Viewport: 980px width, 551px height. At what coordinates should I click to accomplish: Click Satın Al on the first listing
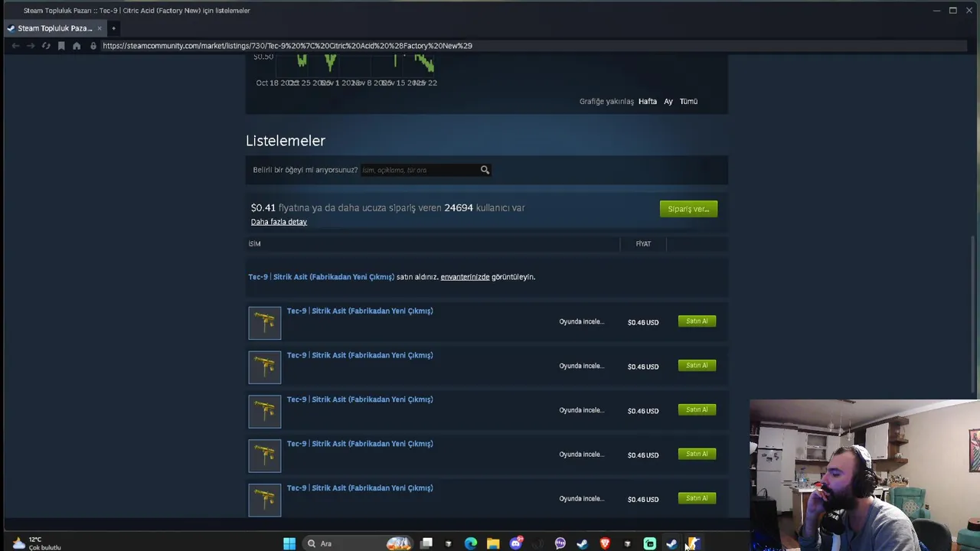697,321
